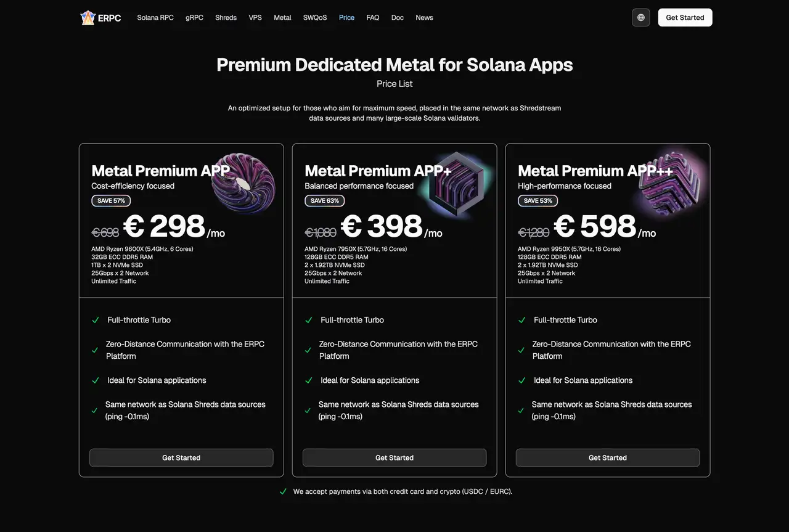Select the Shreds navigation item
This screenshot has width=789, height=532.
click(x=226, y=17)
